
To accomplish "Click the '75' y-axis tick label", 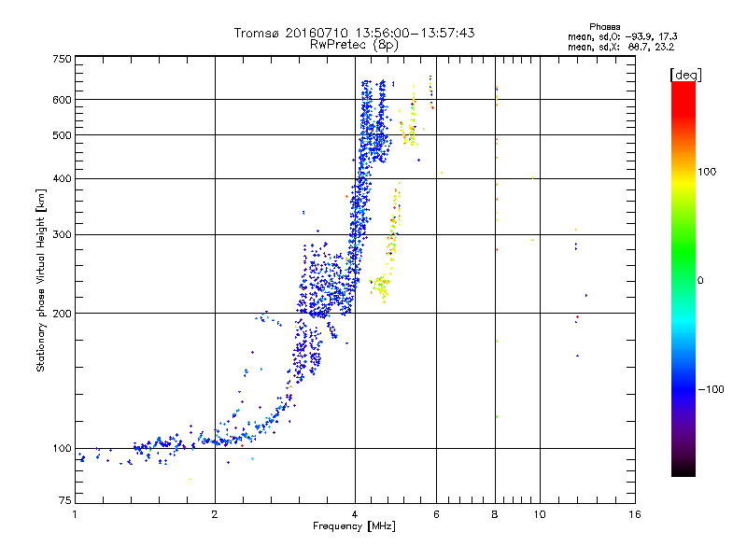I will pyautogui.click(x=65, y=500).
